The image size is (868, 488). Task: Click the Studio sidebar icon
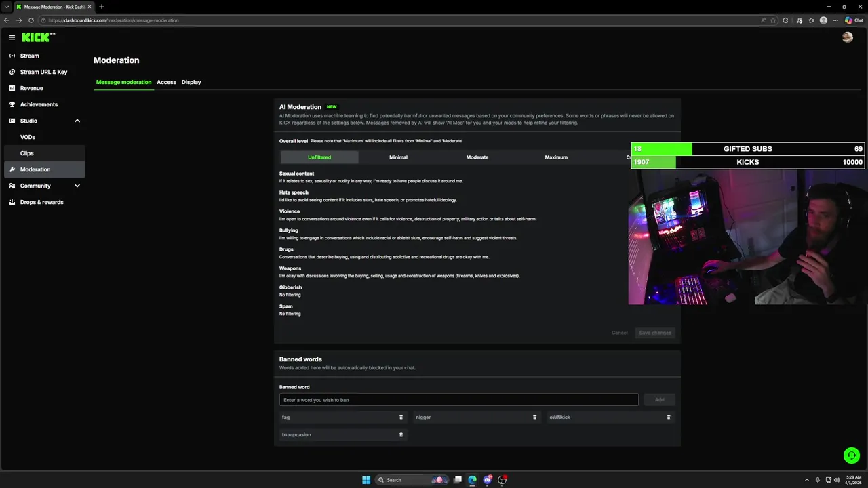12,121
